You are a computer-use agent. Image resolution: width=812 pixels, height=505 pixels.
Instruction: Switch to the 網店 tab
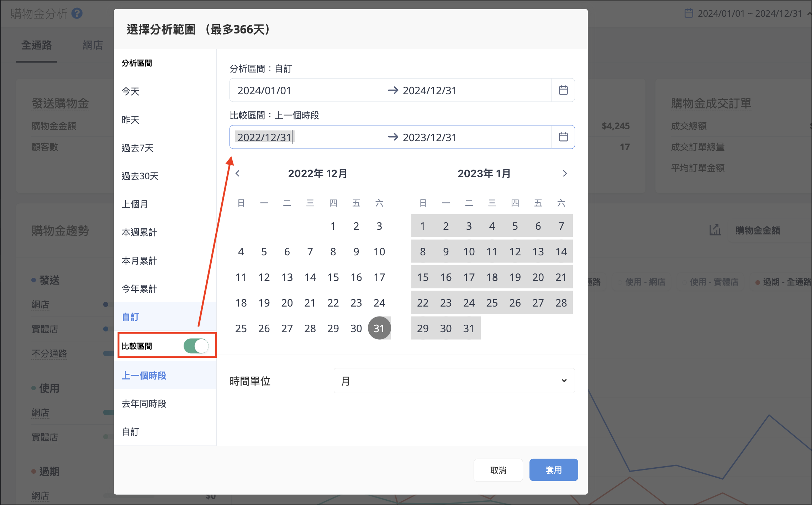tap(93, 45)
